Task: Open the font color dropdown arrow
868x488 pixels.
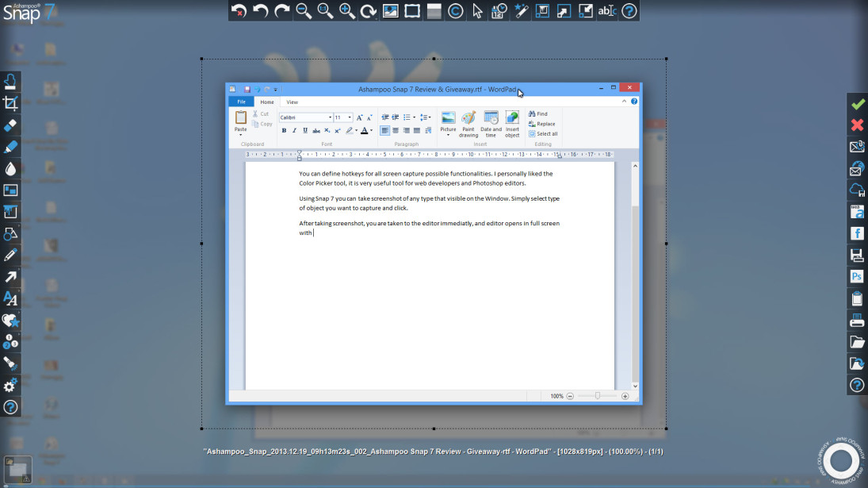Action: pyautogui.click(x=372, y=131)
